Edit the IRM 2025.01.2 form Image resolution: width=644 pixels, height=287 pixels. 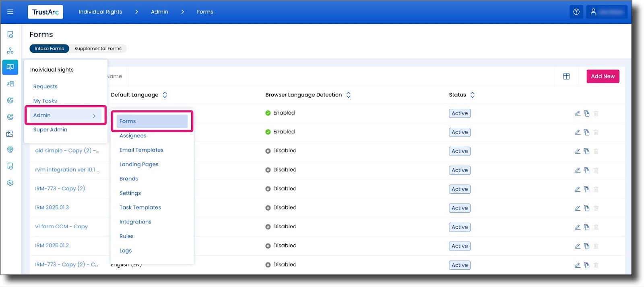click(x=578, y=246)
